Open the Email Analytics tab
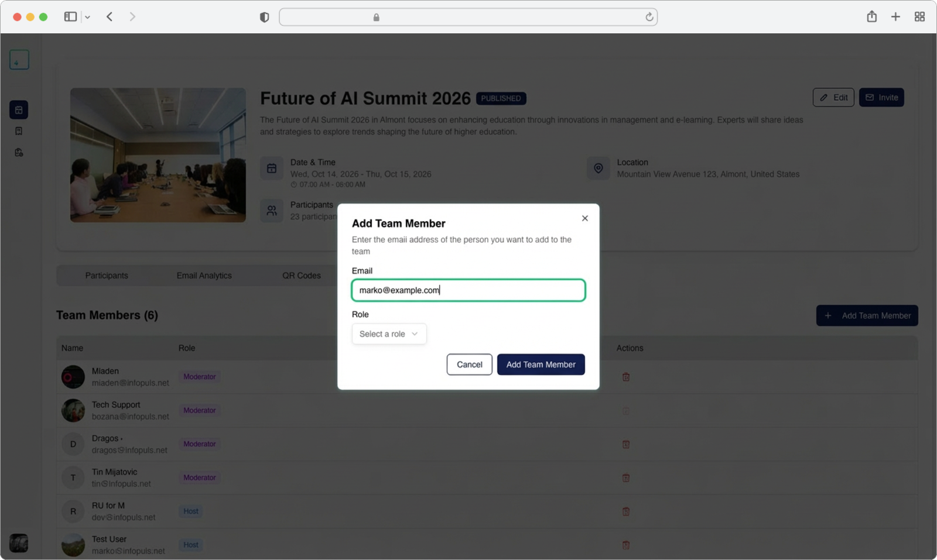937x560 pixels. tap(204, 276)
